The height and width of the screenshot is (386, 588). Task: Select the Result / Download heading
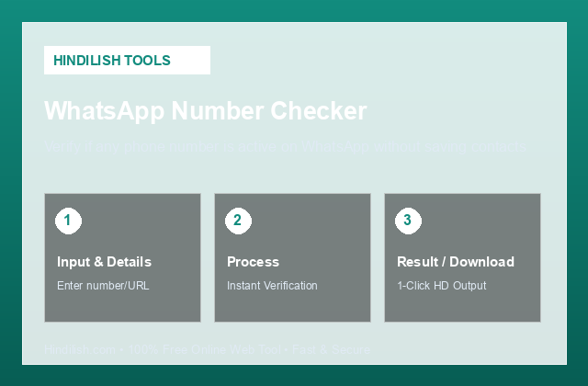[456, 262]
